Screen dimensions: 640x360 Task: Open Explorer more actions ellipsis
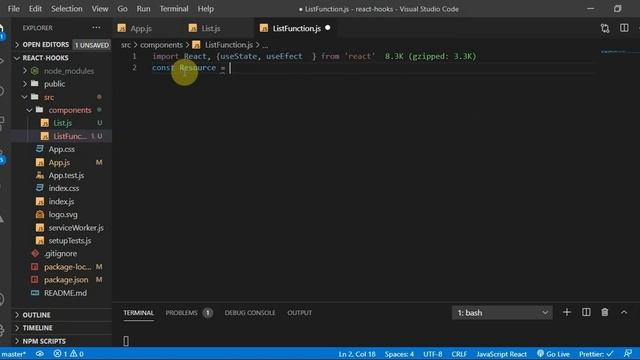pyautogui.click(x=96, y=28)
